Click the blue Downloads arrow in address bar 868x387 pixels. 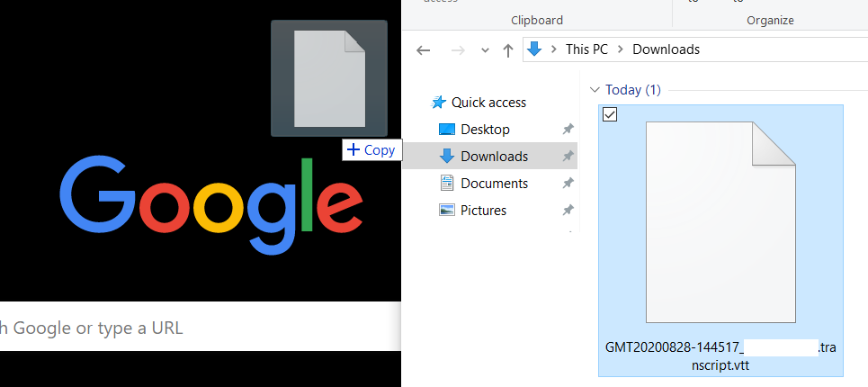534,49
